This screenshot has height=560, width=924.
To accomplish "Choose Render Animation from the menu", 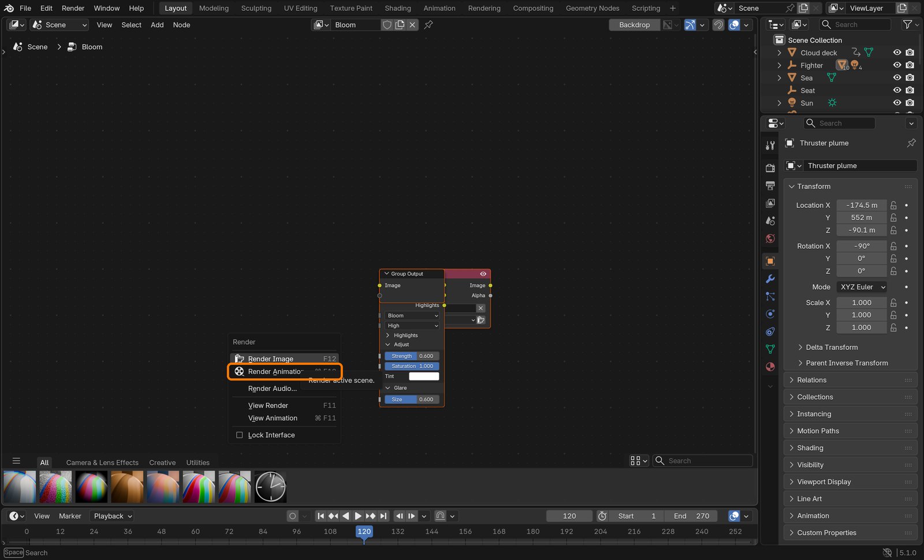I will point(285,372).
